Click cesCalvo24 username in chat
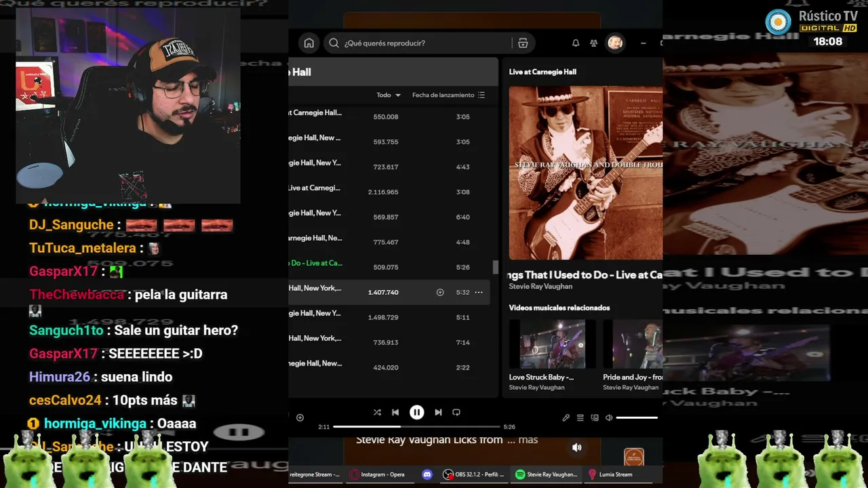This screenshot has height=488, width=868. (x=65, y=401)
